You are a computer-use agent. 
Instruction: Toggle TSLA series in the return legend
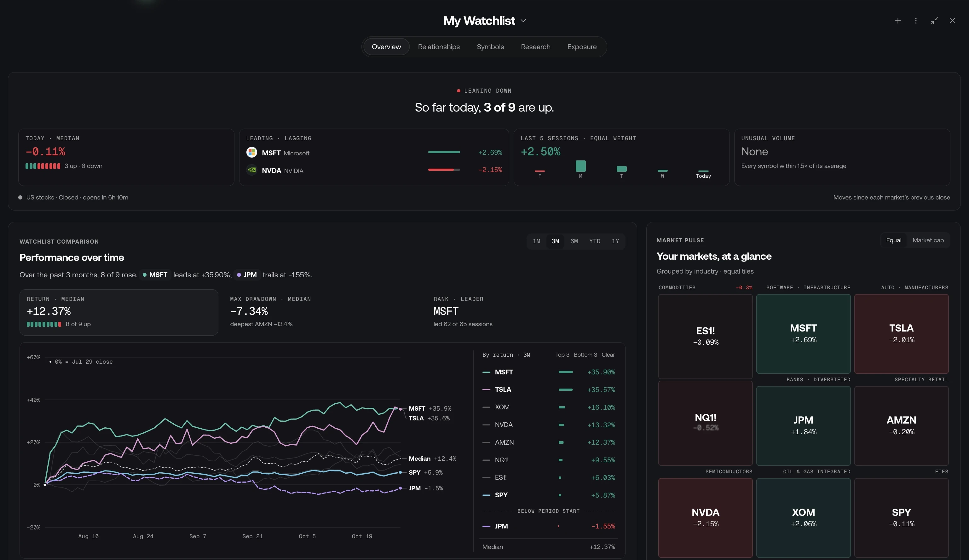point(549,390)
